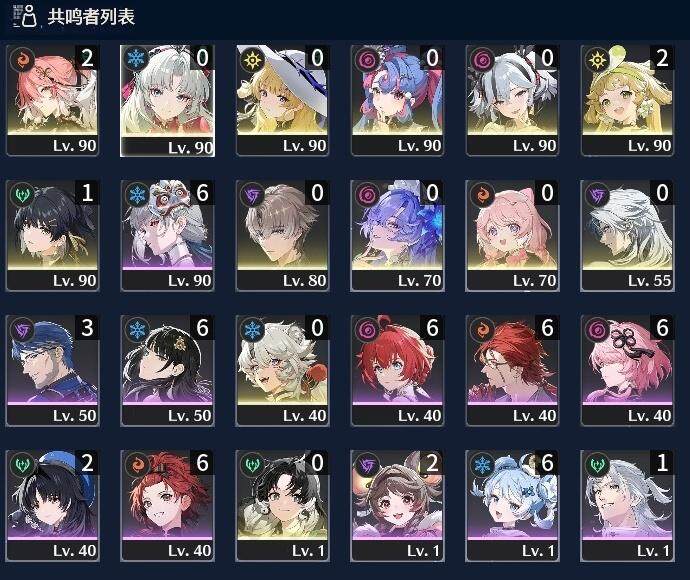Select the highlighted white-haired Lv. 90 resonator
The width and height of the screenshot is (690, 580).
[x=167, y=101]
